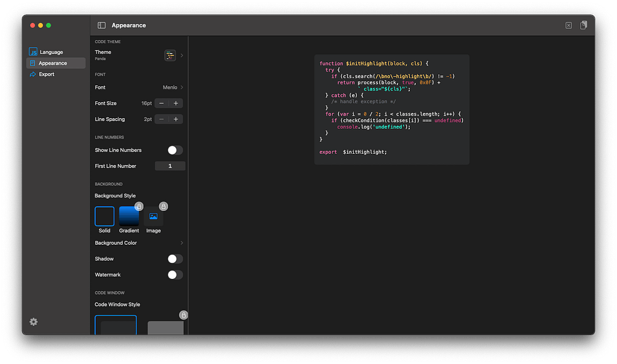Turn on the Shadow toggle
Image resolution: width=617 pixels, height=364 pixels.
[x=175, y=259]
